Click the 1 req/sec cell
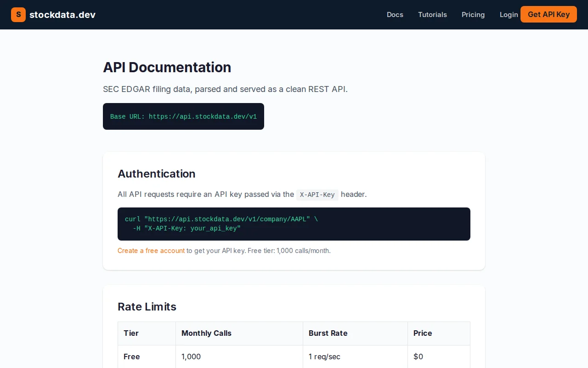 pos(356,356)
